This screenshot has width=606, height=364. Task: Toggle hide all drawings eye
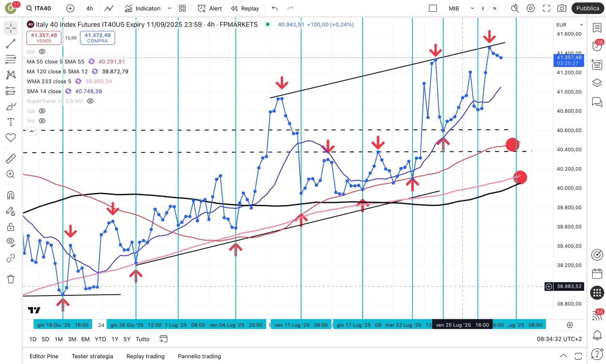[11, 242]
